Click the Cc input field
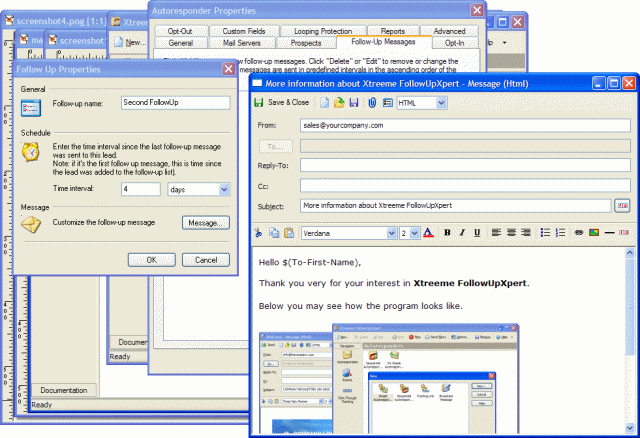The height and width of the screenshot is (438, 640). (465, 185)
